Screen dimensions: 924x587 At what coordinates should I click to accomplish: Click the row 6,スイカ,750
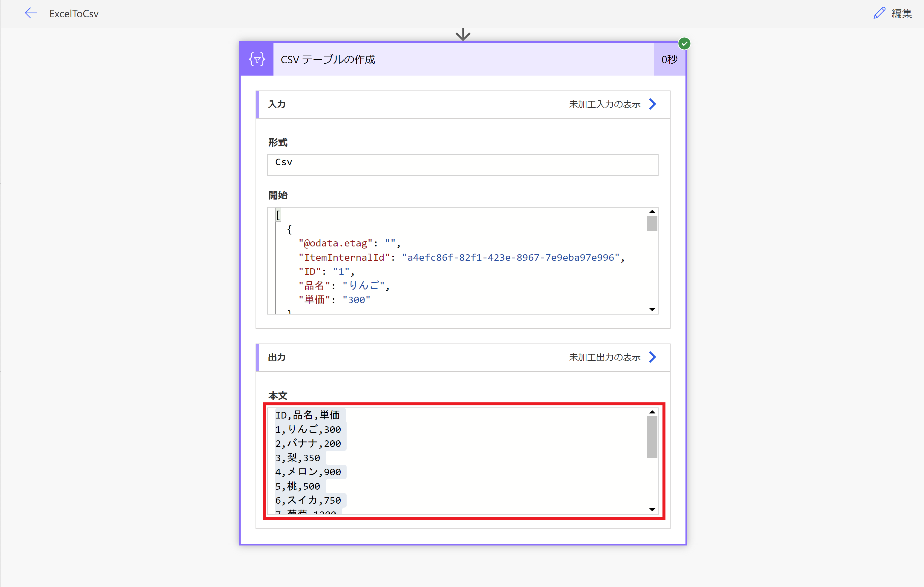308,500
